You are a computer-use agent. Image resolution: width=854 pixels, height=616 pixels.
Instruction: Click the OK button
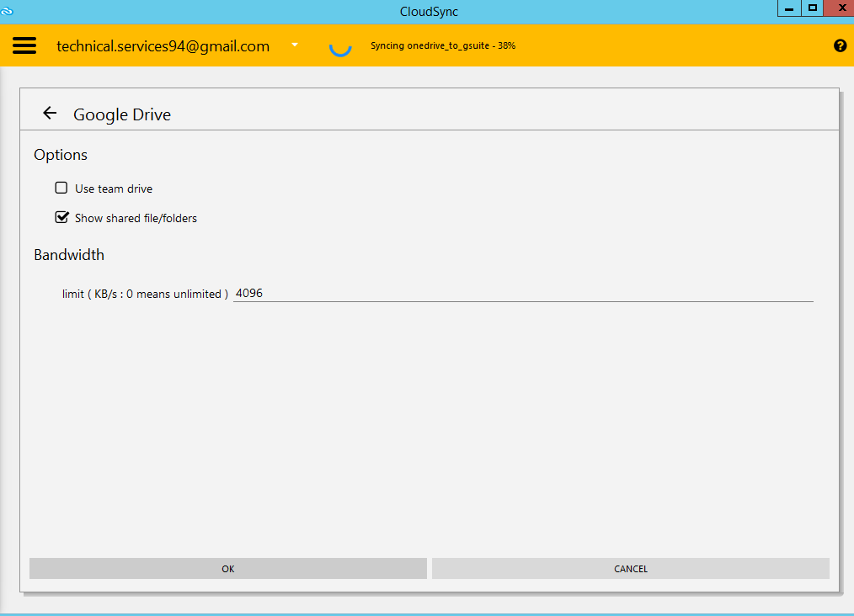click(228, 569)
